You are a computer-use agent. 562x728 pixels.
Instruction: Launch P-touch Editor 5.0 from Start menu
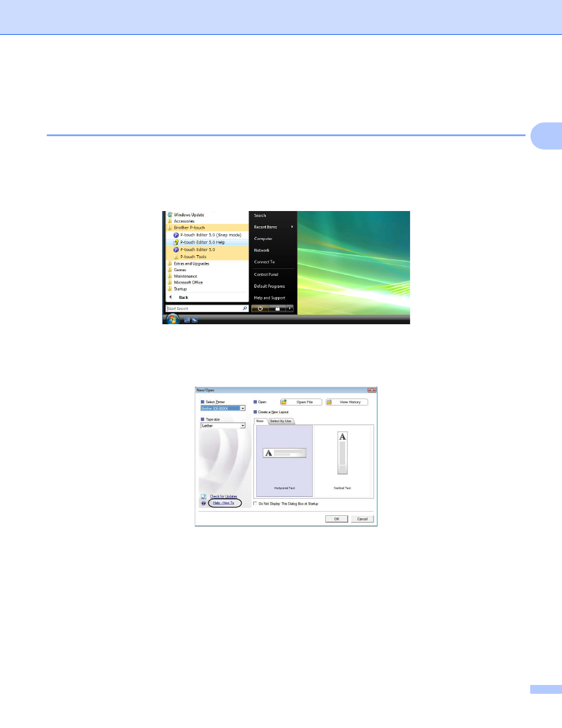(197, 249)
